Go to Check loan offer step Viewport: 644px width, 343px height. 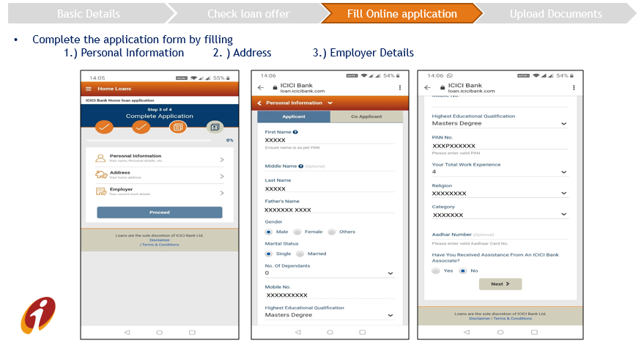point(248,13)
